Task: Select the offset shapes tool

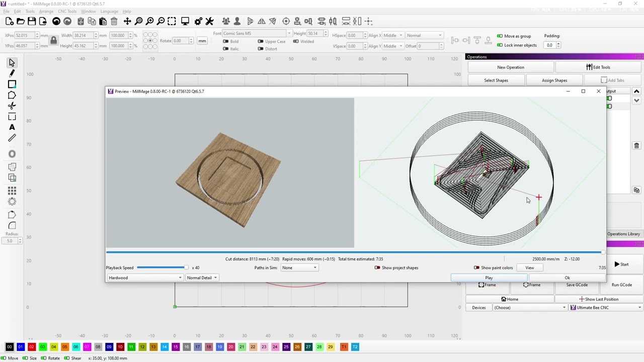Action: (12, 154)
